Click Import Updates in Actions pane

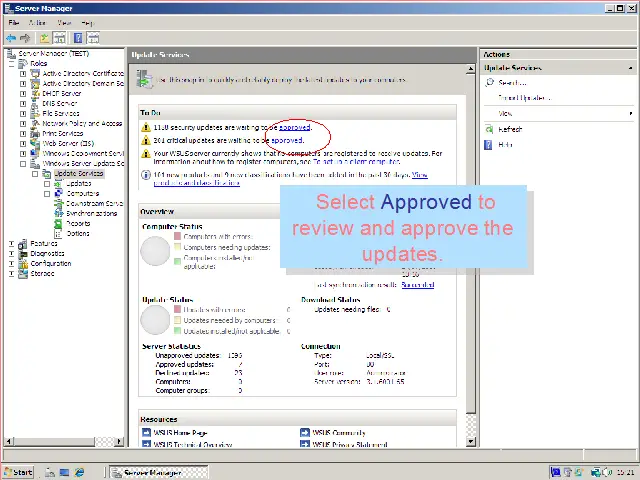(x=524, y=98)
